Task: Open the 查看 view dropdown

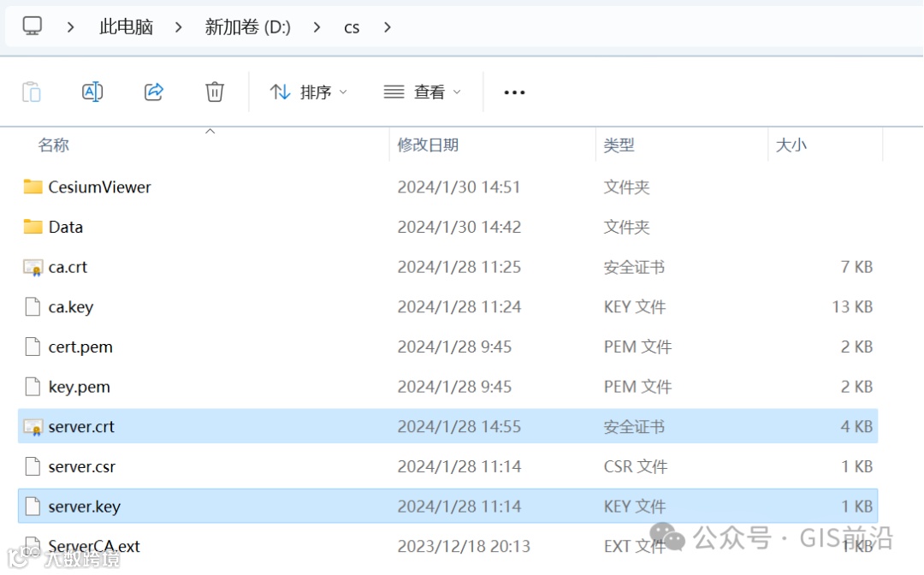Action: pos(422,92)
